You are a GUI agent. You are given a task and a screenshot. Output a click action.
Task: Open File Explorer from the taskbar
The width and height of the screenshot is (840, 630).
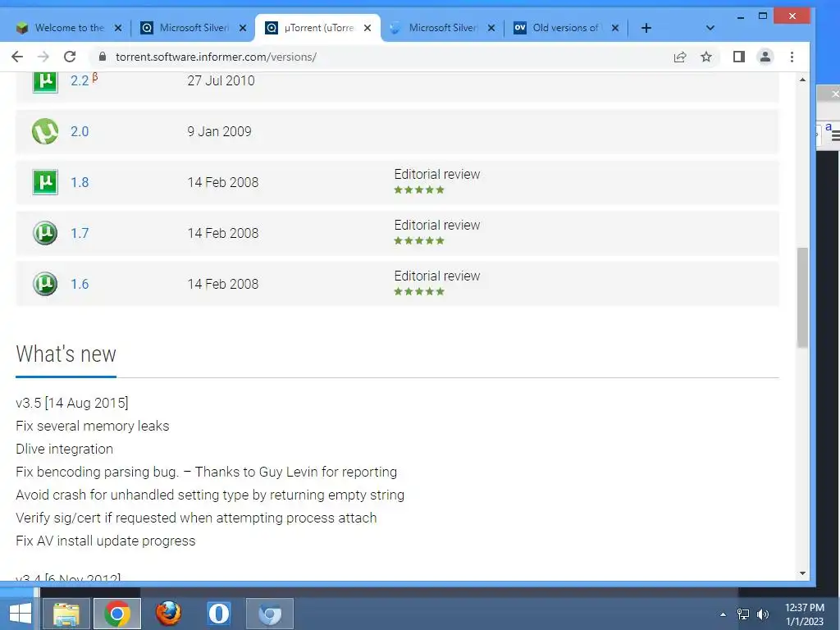(x=66, y=614)
